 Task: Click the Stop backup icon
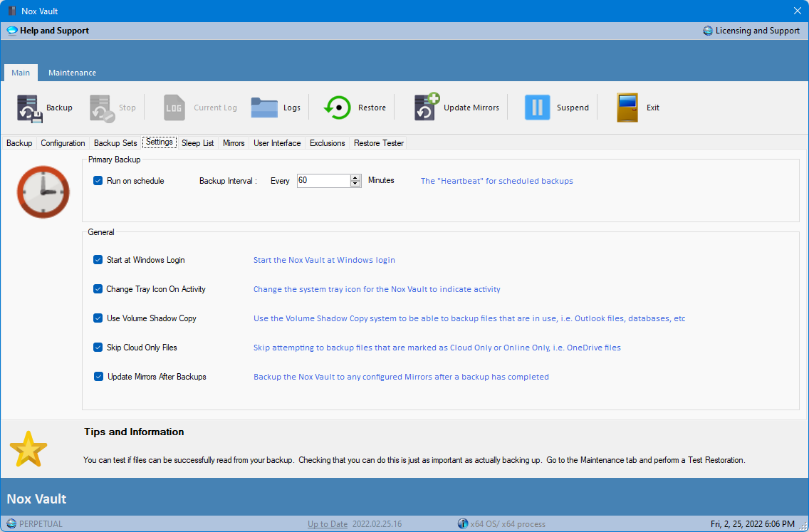click(102, 108)
